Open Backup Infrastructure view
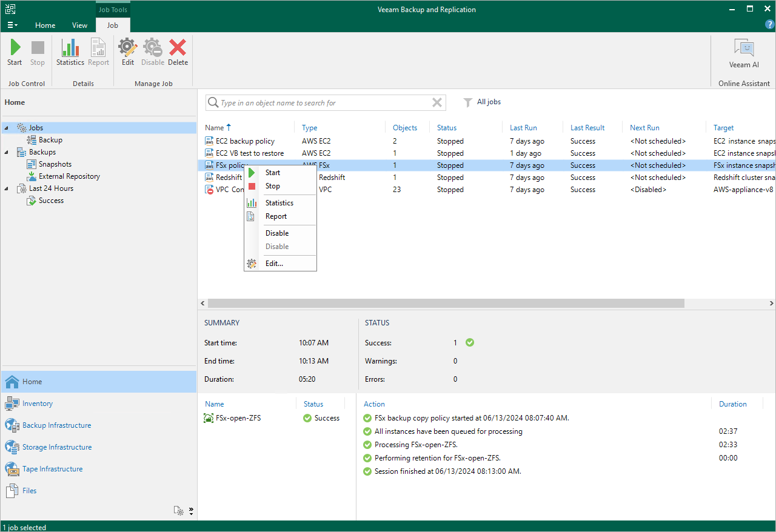 98,425
